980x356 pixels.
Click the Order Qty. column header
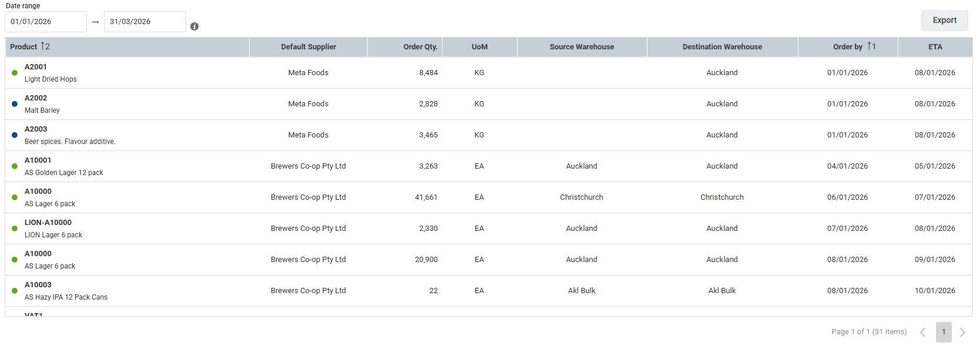420,47
